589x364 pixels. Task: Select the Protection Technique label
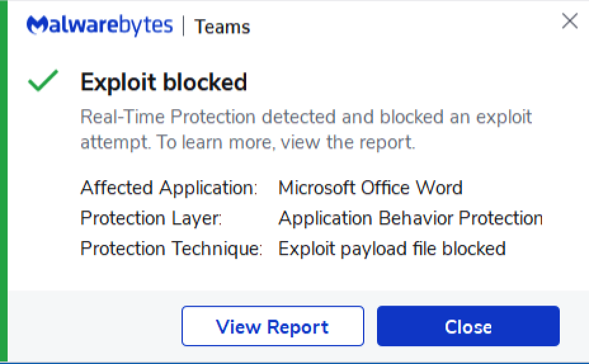pos(171,249)
